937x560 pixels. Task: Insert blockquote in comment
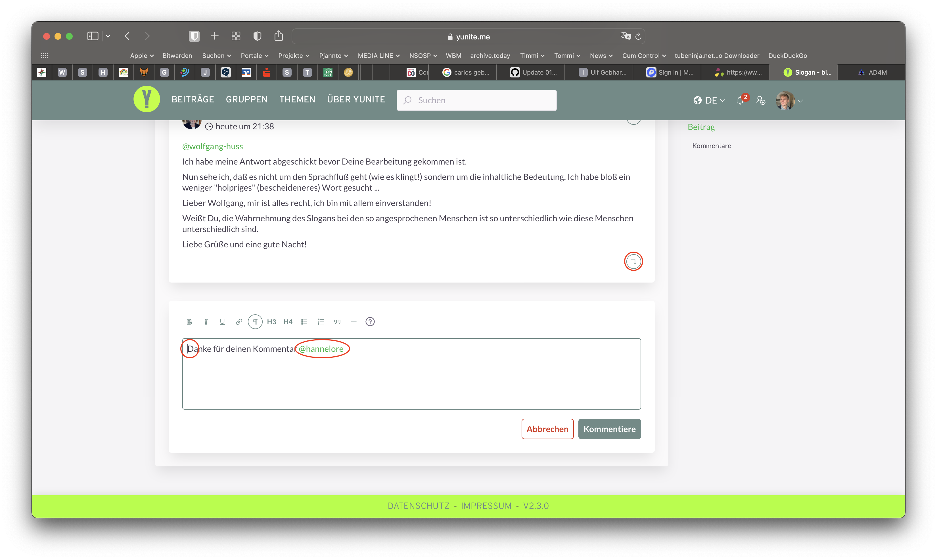pos(337,321)
